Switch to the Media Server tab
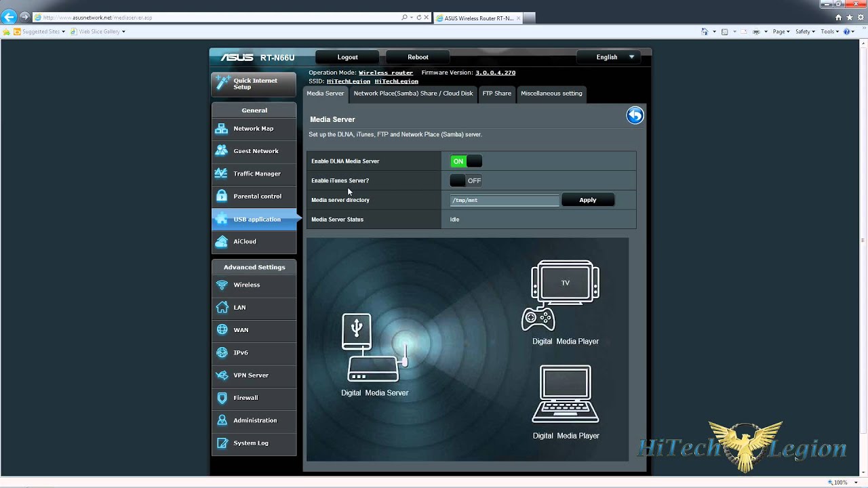Screen dimensions: 868x488 [325, 94]
